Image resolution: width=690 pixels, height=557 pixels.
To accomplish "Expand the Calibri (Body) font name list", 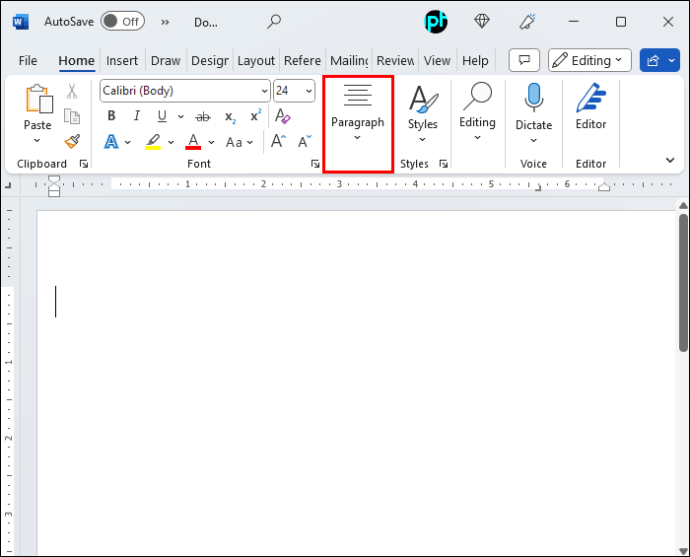I will point(264,91).
